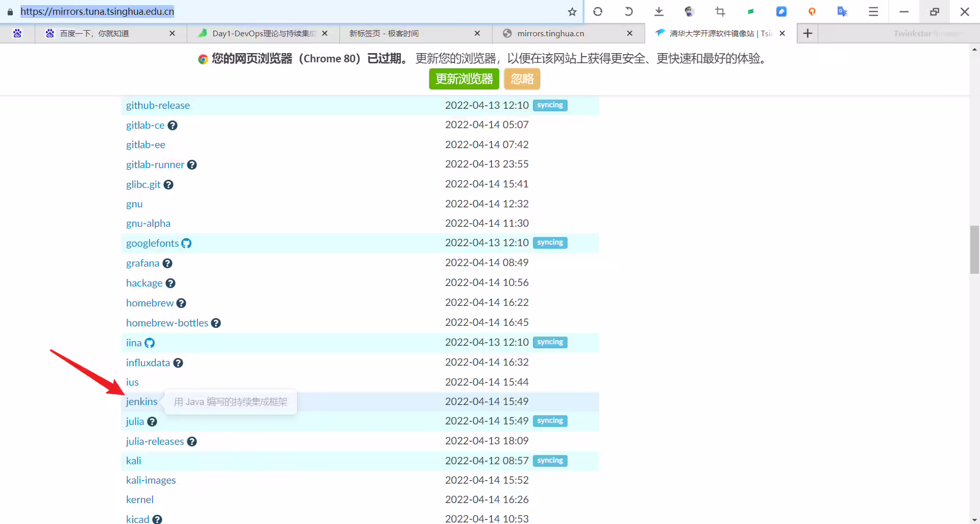This screenshot has width=980, height=524.
Task: Switch to the 新标签页 - 极客时间 tab
Action: (415, 33)
